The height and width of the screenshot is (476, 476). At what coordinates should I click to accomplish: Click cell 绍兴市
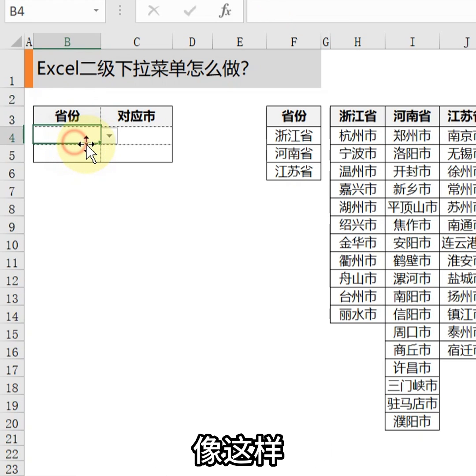click(357, 225)
